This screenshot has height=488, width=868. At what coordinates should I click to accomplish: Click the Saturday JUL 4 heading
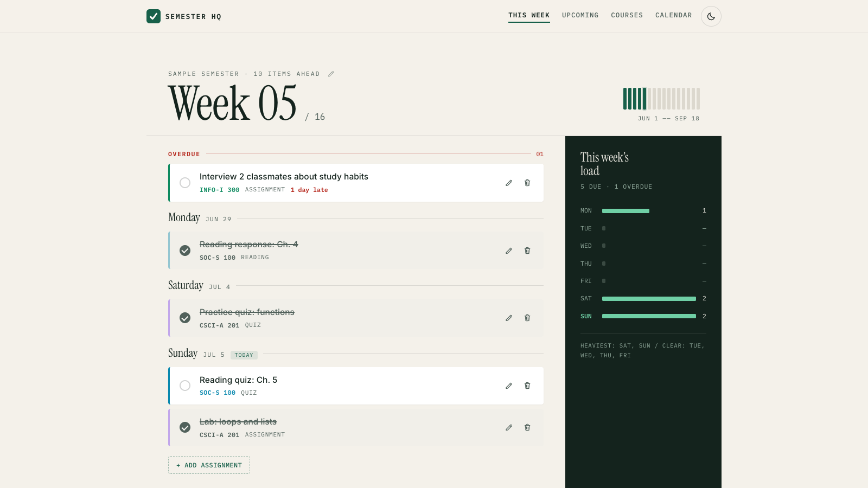[199, 285]
